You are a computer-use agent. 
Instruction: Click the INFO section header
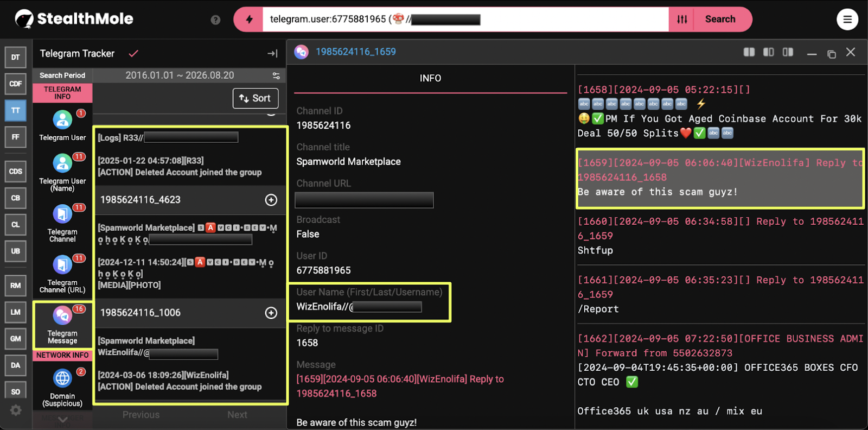coord(430,78)
